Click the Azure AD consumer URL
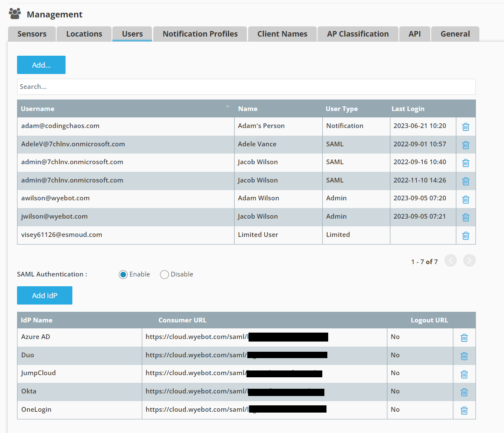 click(x=237, y=337)
